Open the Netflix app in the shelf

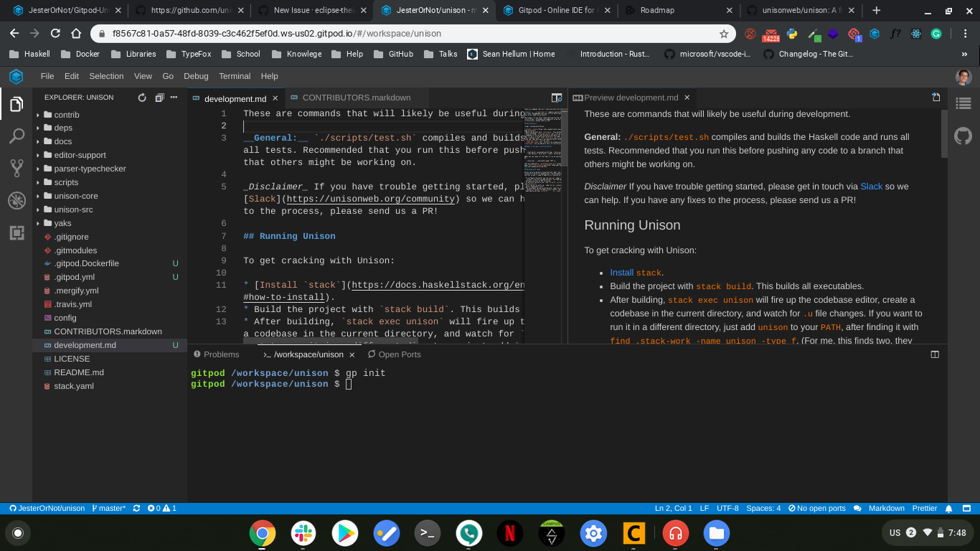pos(509,533)
